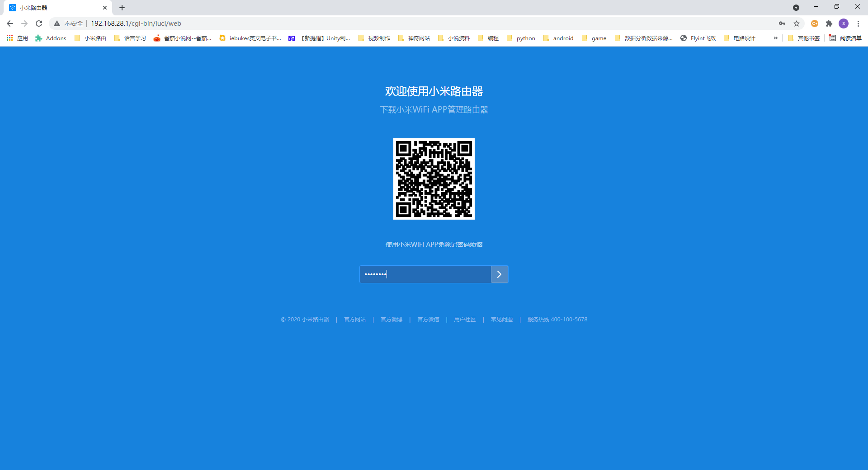Open a new tab with plus button

pyautogui.click(x=122, y=8)
